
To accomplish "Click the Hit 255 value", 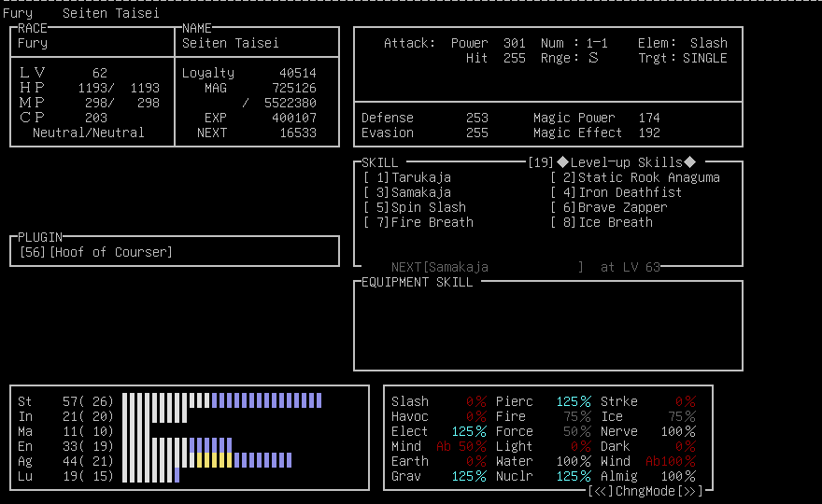I will pos(515,58).
